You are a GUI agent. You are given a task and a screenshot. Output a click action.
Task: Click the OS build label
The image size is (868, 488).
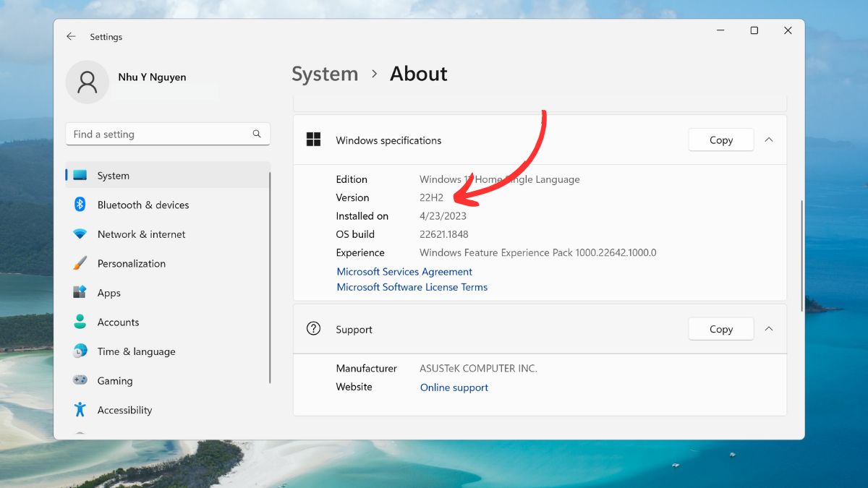[355, 234]
